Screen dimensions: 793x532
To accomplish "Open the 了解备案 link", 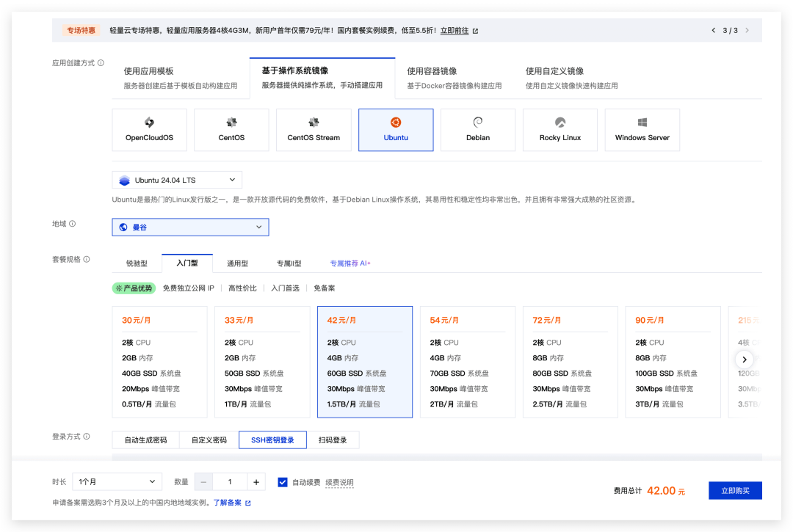I will pos(227,503).
